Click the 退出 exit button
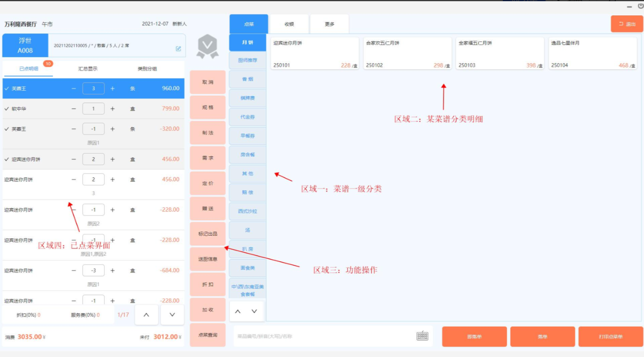Screen dimensions: 644x357 626,24
